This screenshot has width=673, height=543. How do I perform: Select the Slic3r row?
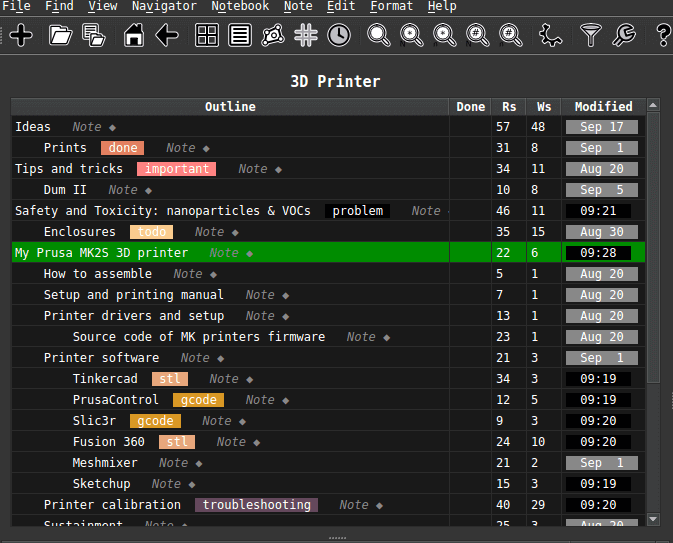(328, 421)
